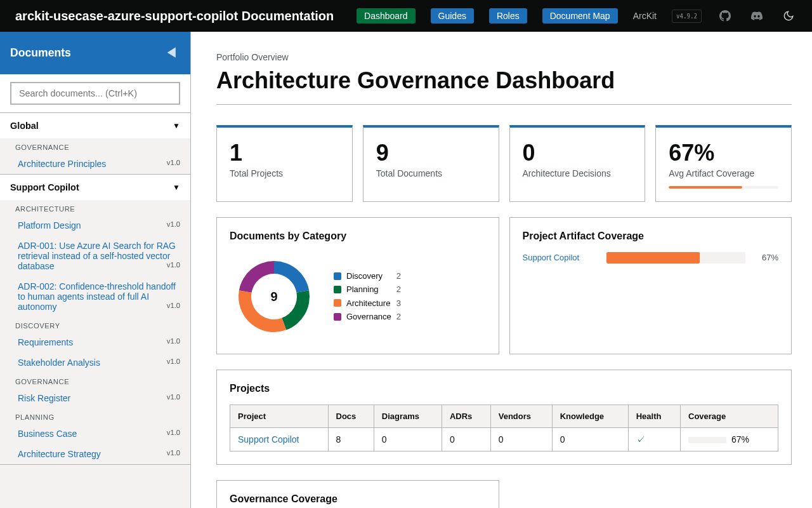Image resolution: width=812 pixels, height=508 pixels.
Task: Click the site title in header
Action: click(x=174, y=16)
